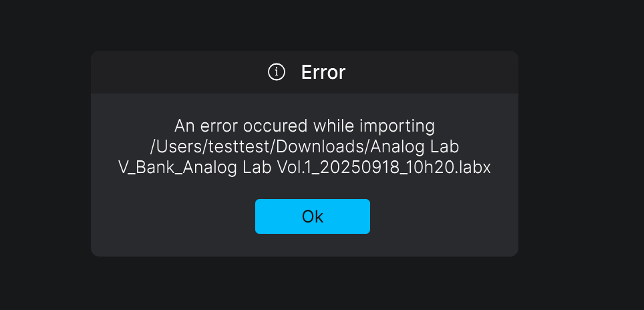Click the Ok button to dismiss the error
This screenshot has width=644, height=310.
tap(312, 216)
